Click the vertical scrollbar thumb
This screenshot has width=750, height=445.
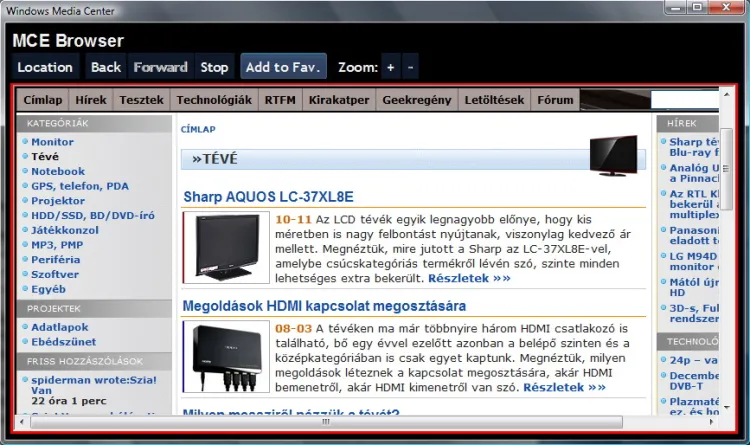[x=727, y=168]
